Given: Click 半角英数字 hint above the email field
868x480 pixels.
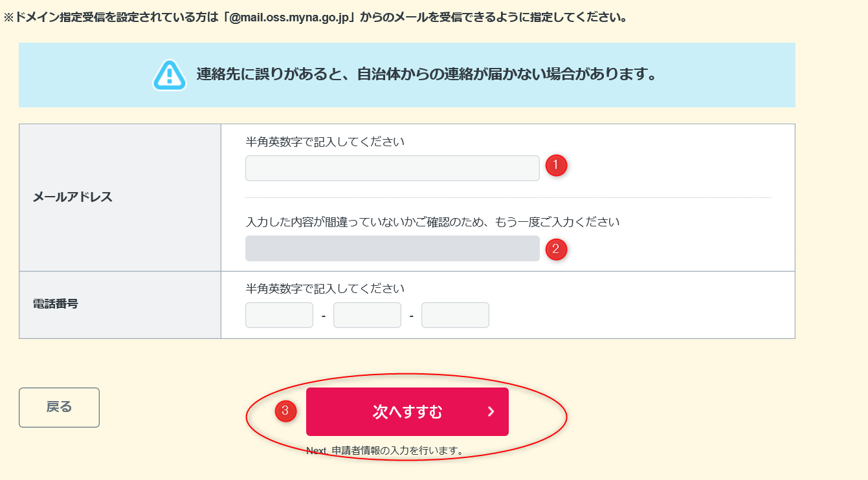Looking at the screenshot, I should (325, 142).
